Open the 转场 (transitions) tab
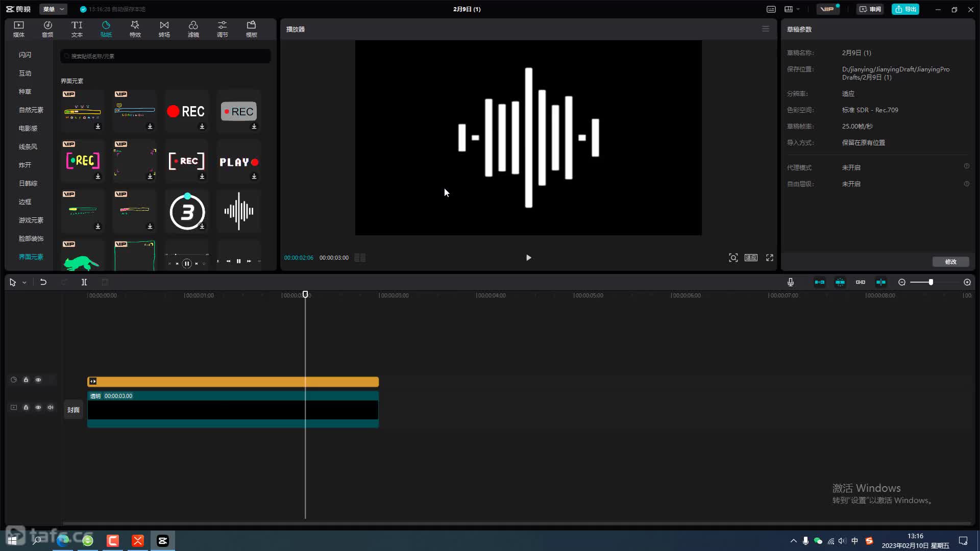Image resolution: width=980 pixels, height=551 pixels. point(164,29)
